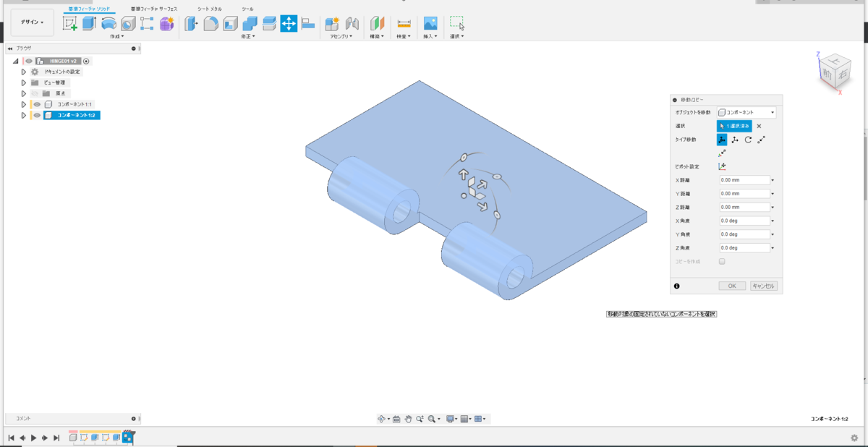Select the Joint tool icon
Image resolution: width=868 pixels, height=447 pixels.
pos(352,24)
